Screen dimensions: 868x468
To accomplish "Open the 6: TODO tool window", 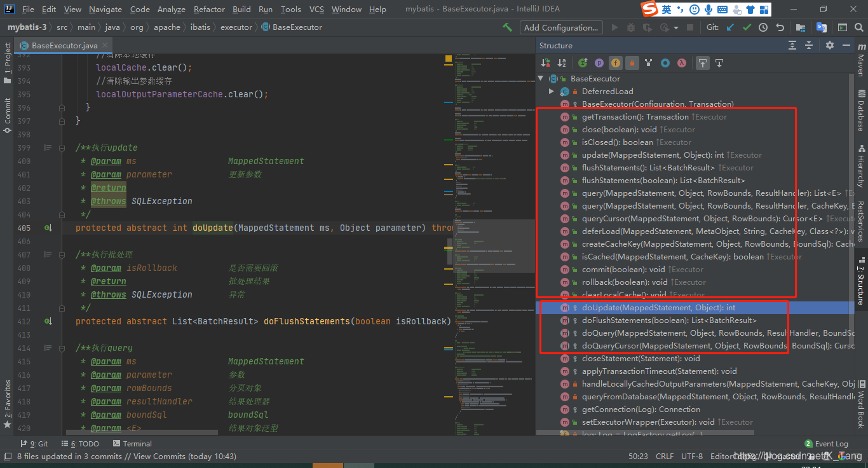I will (80, 444).
